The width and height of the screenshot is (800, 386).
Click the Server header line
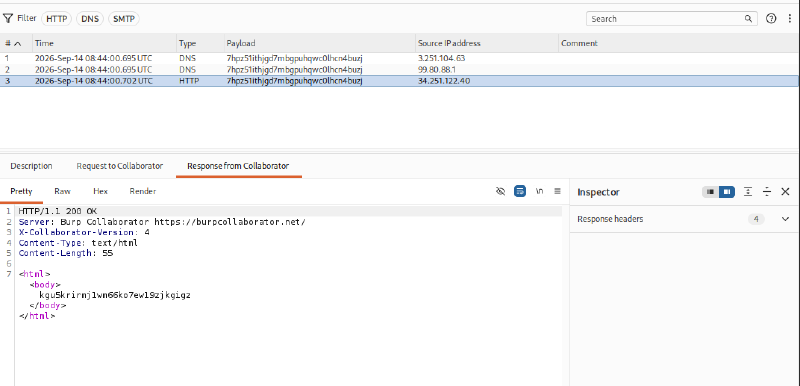(x=162, y=222)
